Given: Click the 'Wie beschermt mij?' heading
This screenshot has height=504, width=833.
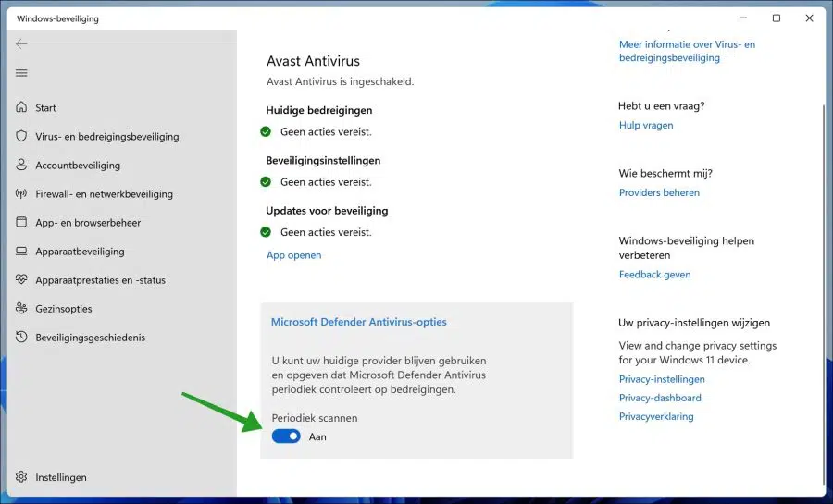Looking at the screenshot, I should point(665,174).
